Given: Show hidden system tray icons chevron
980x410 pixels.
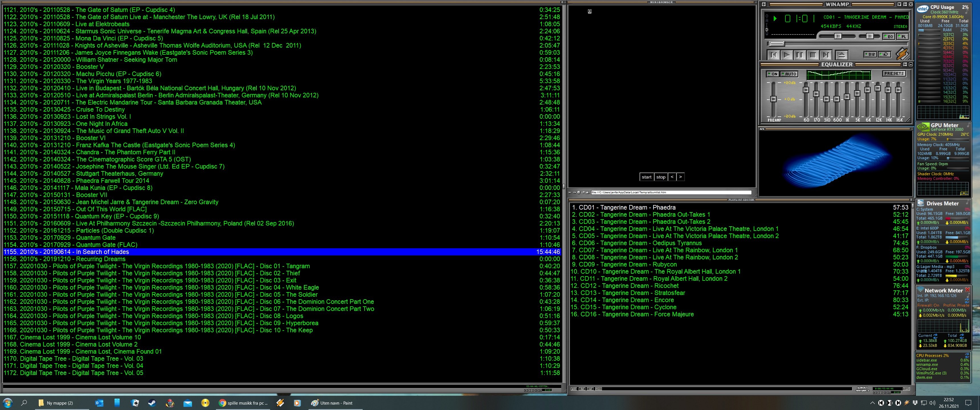Looking at the screenshot, I should (872, 403).
